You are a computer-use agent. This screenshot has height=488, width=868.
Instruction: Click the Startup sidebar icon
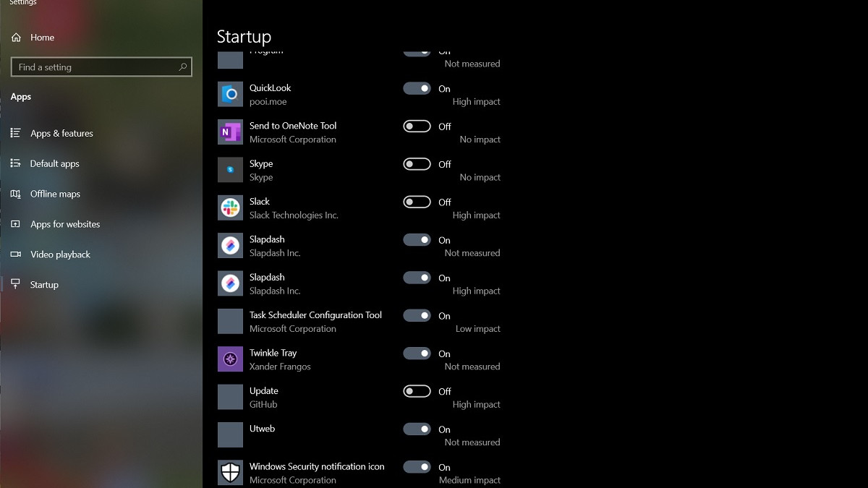(x=15, y=285)
